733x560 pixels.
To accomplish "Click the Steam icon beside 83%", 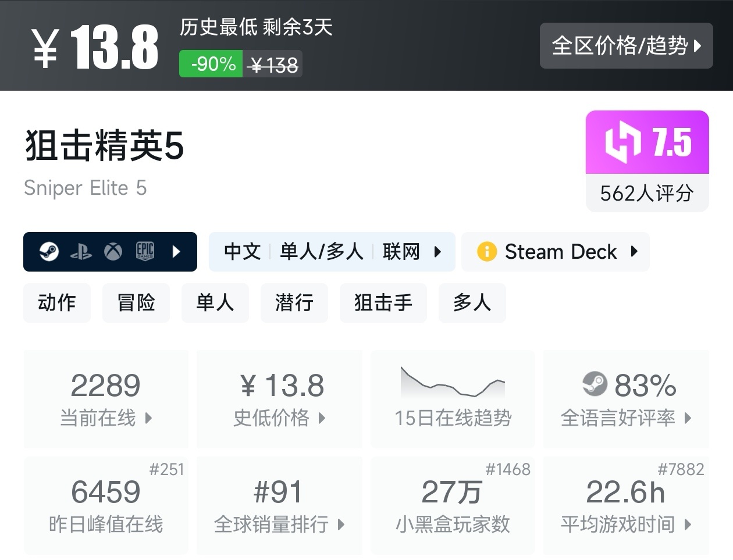I will click(595, 384).
